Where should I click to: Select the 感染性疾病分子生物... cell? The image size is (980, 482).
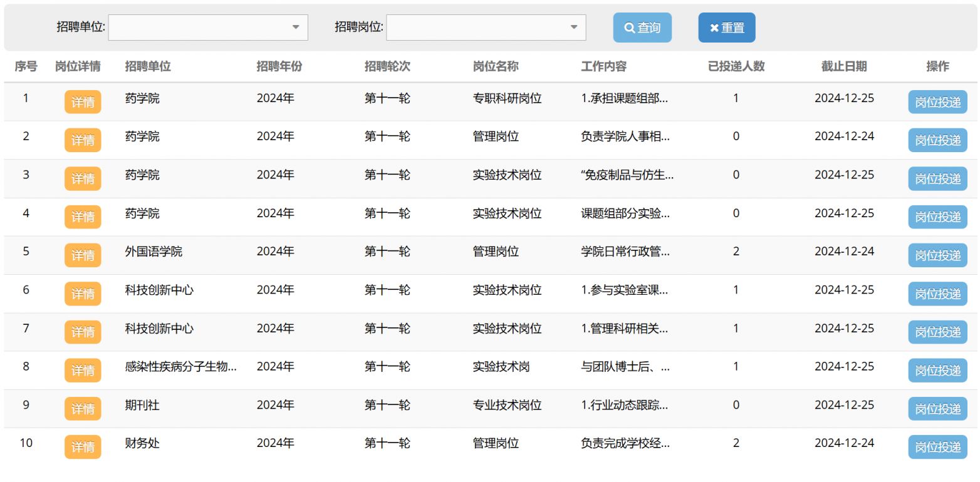tap(180, 367)
